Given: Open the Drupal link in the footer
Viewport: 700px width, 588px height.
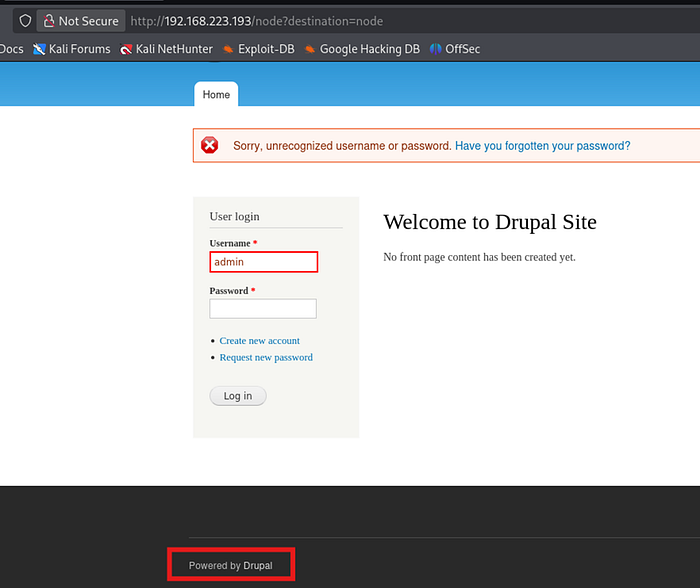Looking at the screenshot, I should (258, 566).
